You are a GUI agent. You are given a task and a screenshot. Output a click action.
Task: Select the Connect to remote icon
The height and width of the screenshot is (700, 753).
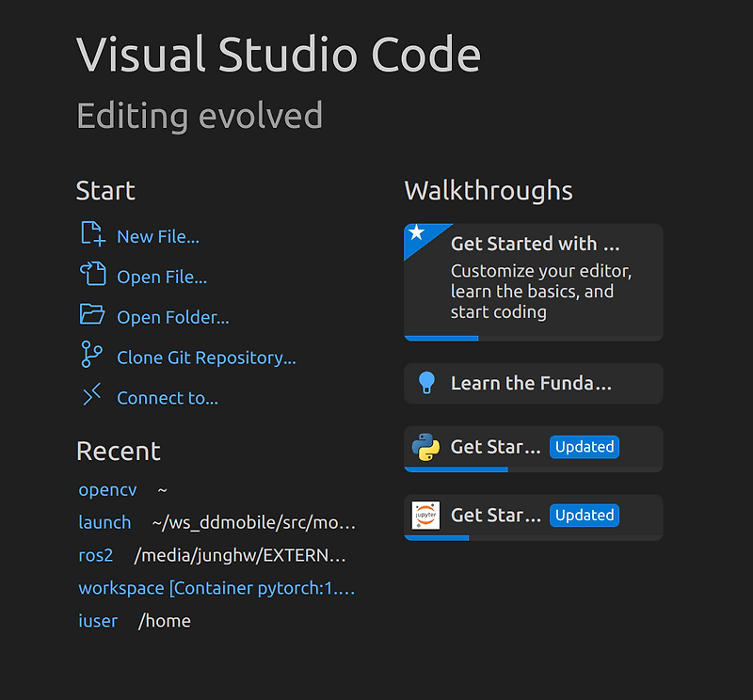[x=92, y=397]
